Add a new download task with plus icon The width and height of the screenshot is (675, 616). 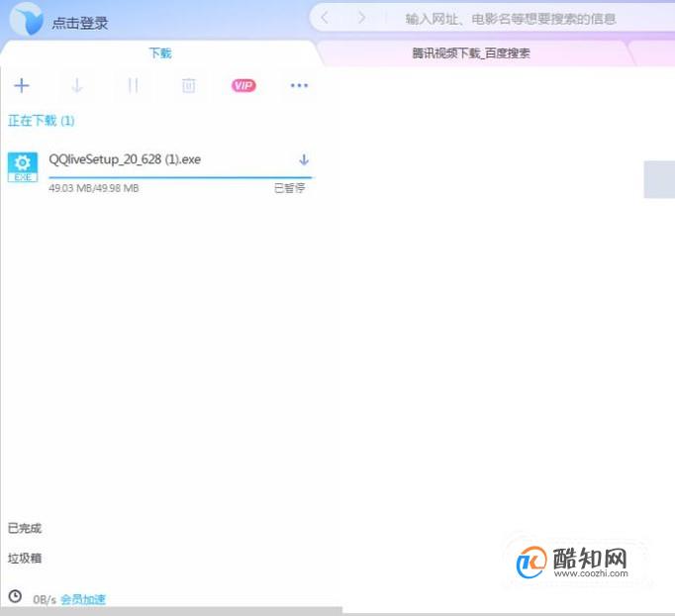[22, 85]
